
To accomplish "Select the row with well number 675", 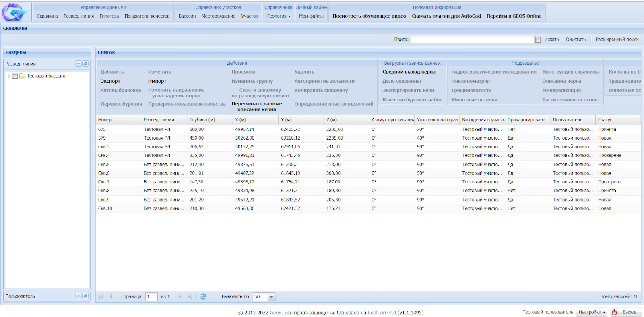I will pos(368,129).
